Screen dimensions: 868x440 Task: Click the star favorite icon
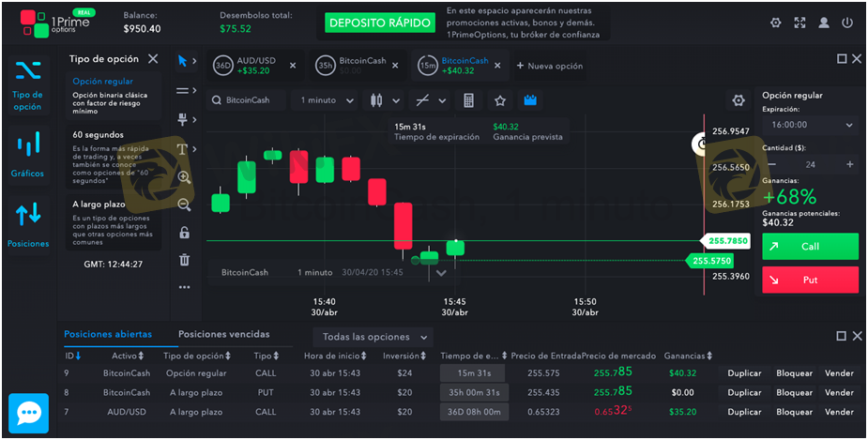500,100
